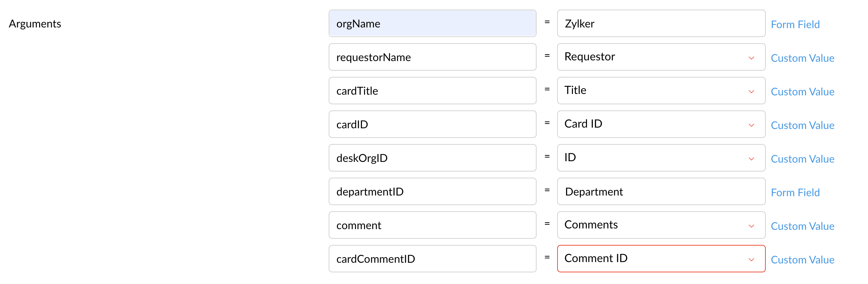This screenshot has height=284, width=868.
Task: Click the orgName argument field
Action: pos(432,24)
